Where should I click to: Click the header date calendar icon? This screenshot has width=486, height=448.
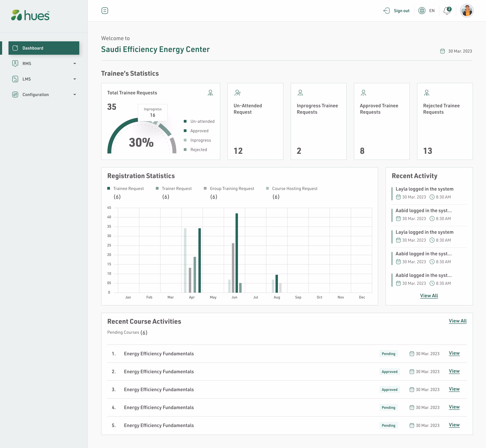pyautogui.click(x=442, y=51)
